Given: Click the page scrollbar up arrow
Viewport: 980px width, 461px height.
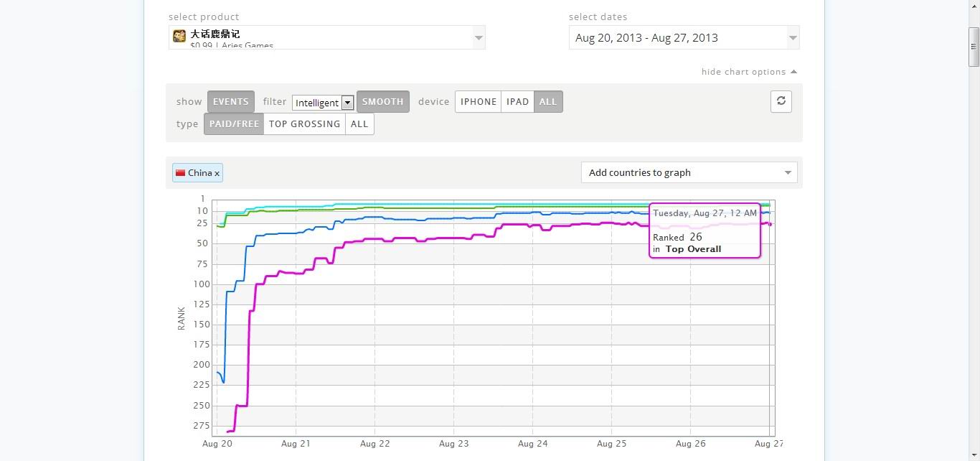Looking at the screenshot, I should [974, 5].
